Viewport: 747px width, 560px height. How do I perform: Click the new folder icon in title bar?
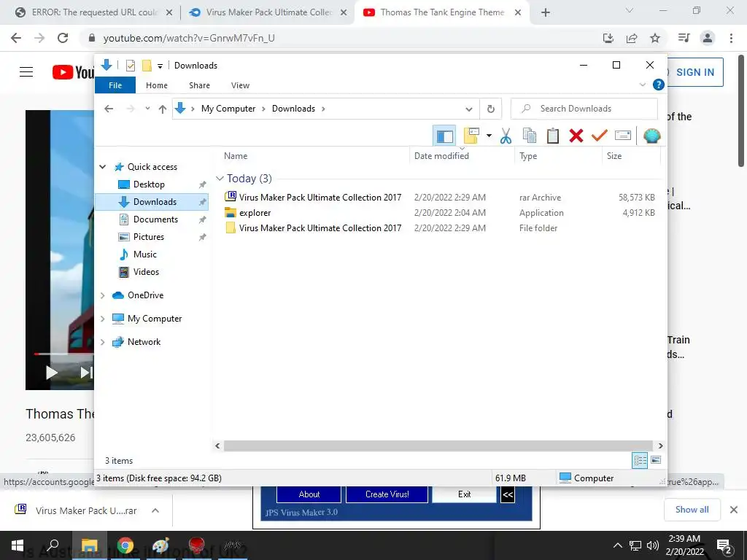coord(147,66)
